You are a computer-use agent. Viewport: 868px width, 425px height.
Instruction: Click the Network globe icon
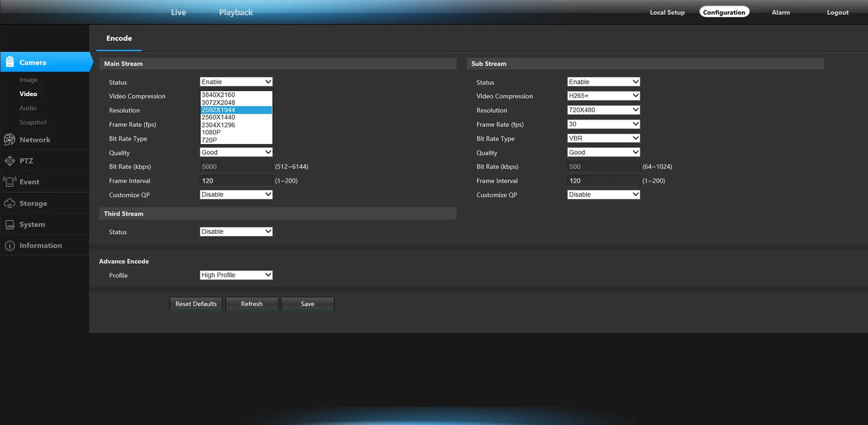(x=10, y=139)
